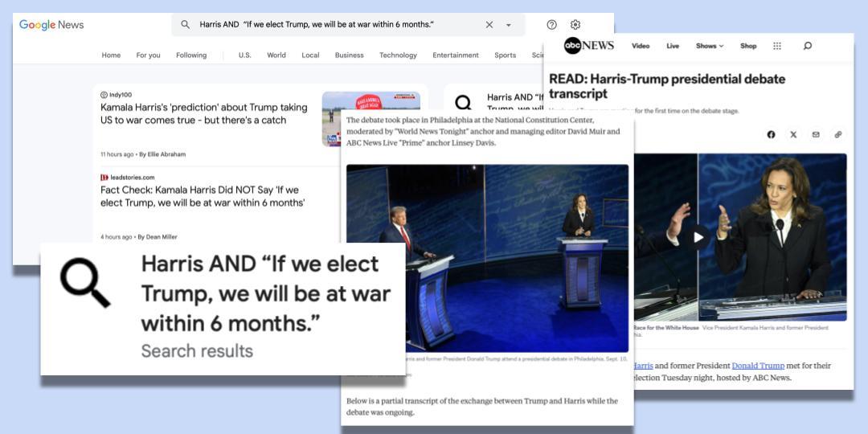This screenshot has width=868, height=434.
Task: Open the Kamala Harris 'prediction' article headline
Action: pos(203,113)
